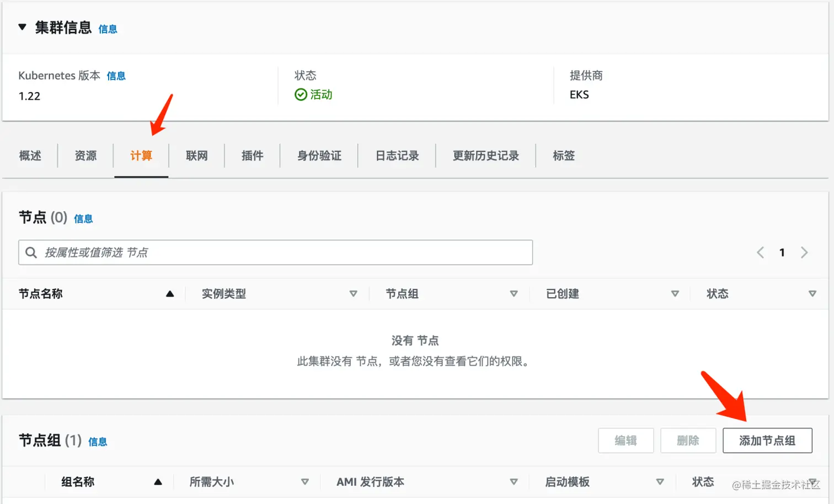Open the 插件 tab
Screen dimensions: 834x504
[252, 156]
